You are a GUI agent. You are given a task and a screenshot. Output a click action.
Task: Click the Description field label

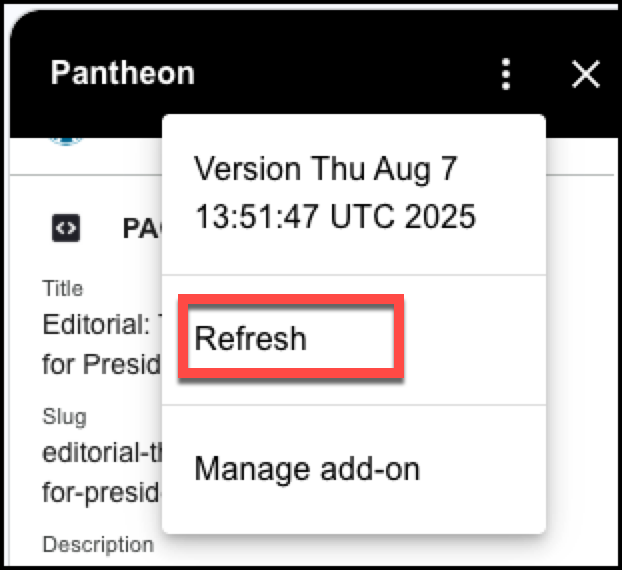point(98,545)
